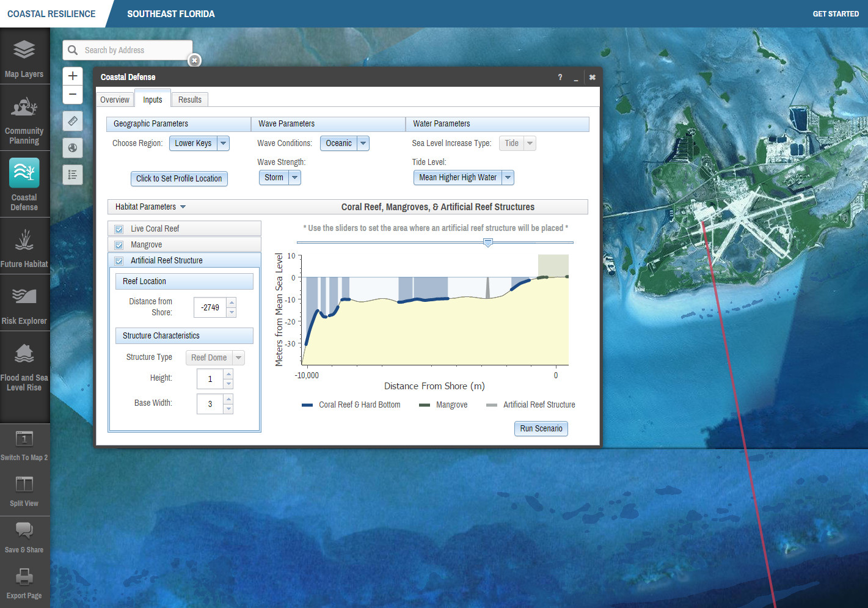868x608 pixels.
Task: Zoom in on the map
Action: point(73,76)
